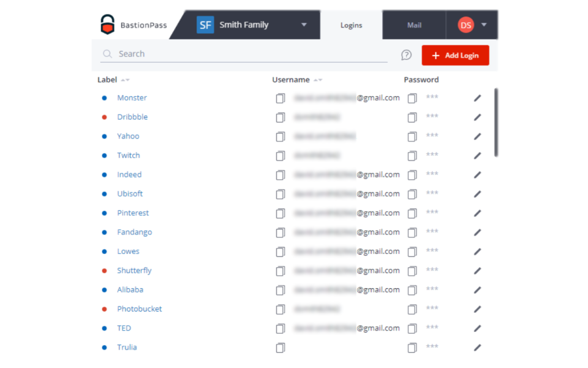Edit the Dribbble login entry
This screenshot has width=588, height=368.
pos(477,117)
